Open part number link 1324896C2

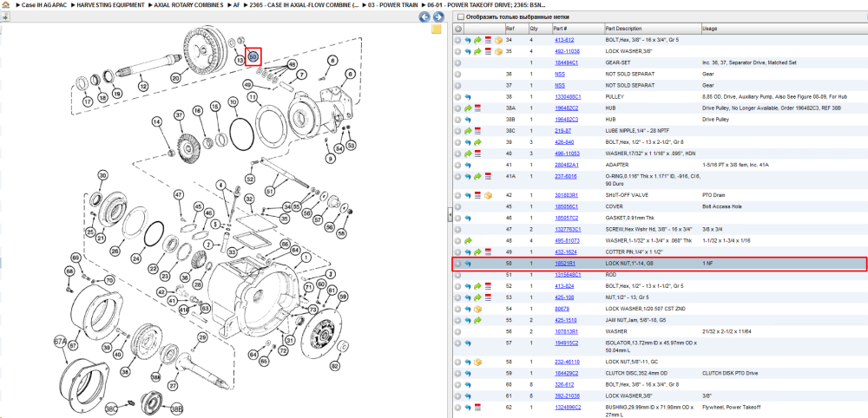click(568, 408)
